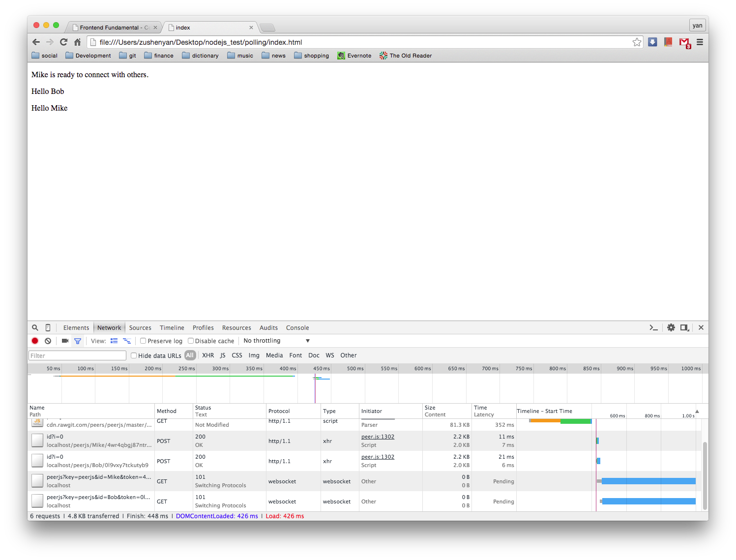Open the No throttling dropdown
The height and width of the screenshot is (560, 736).
coord(276,341)
